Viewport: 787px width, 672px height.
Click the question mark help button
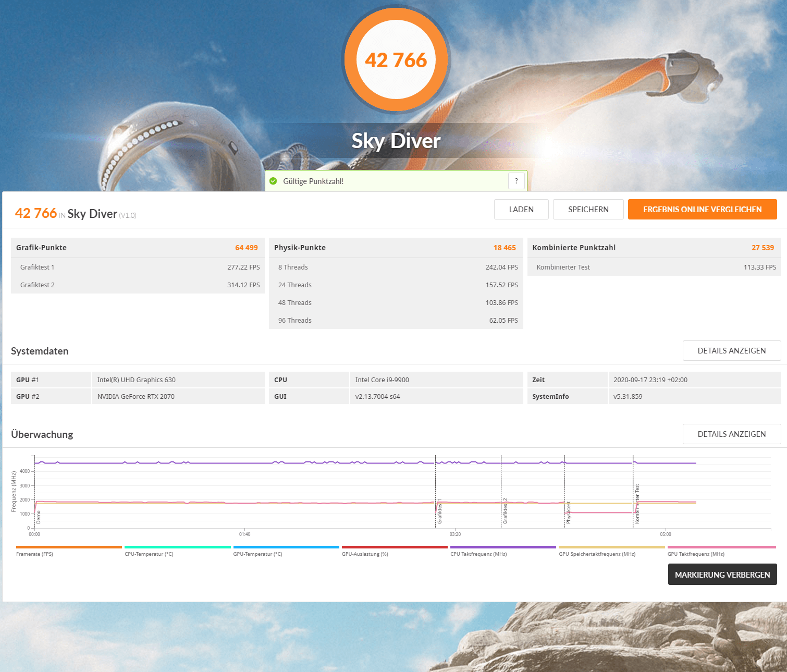click(516, 181)
